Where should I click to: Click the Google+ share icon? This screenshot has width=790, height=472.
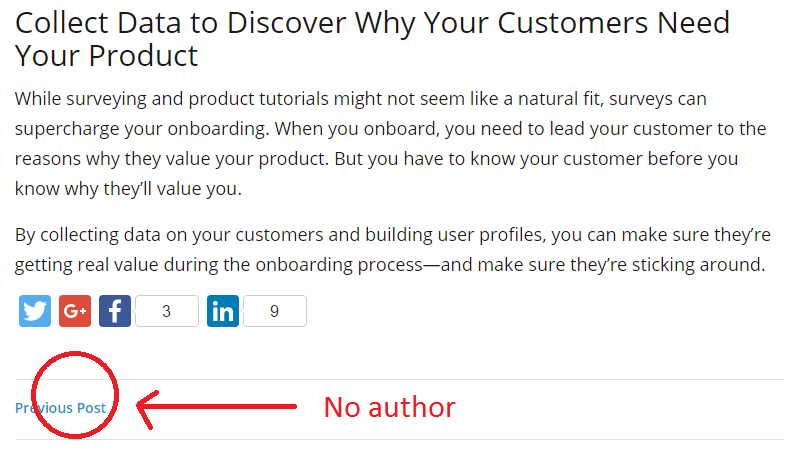pos(75,311)
